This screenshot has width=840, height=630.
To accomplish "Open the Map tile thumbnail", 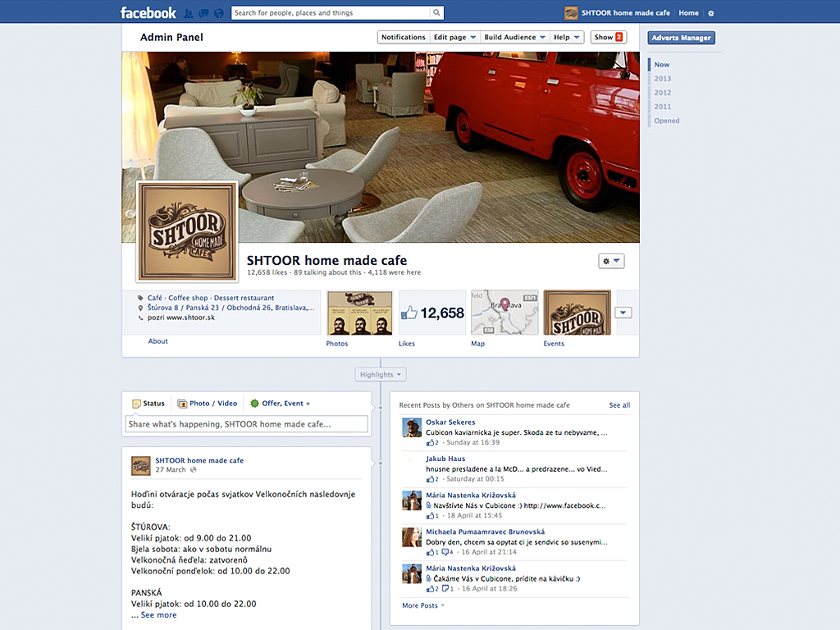I will (x=504, y=313).
